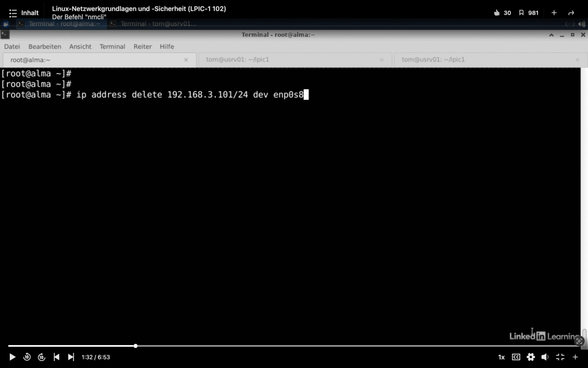Screen dimensions: 588x368
Task: Go to previous video
Action: 56,357
